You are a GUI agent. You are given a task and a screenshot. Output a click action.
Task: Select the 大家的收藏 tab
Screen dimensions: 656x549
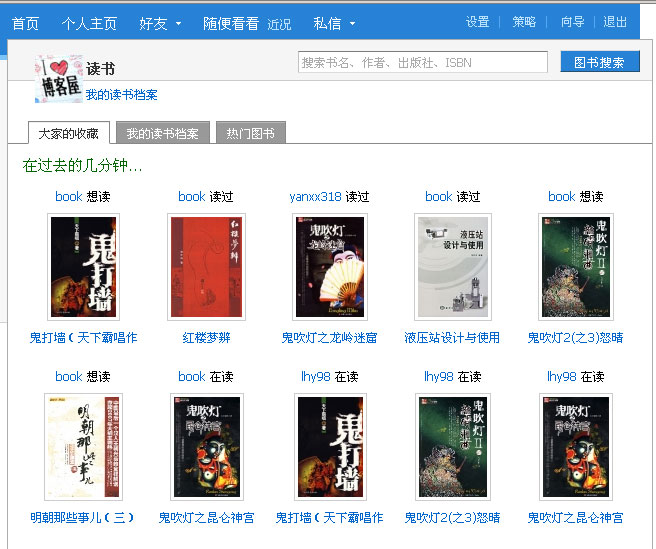click(x=69, y=133)
